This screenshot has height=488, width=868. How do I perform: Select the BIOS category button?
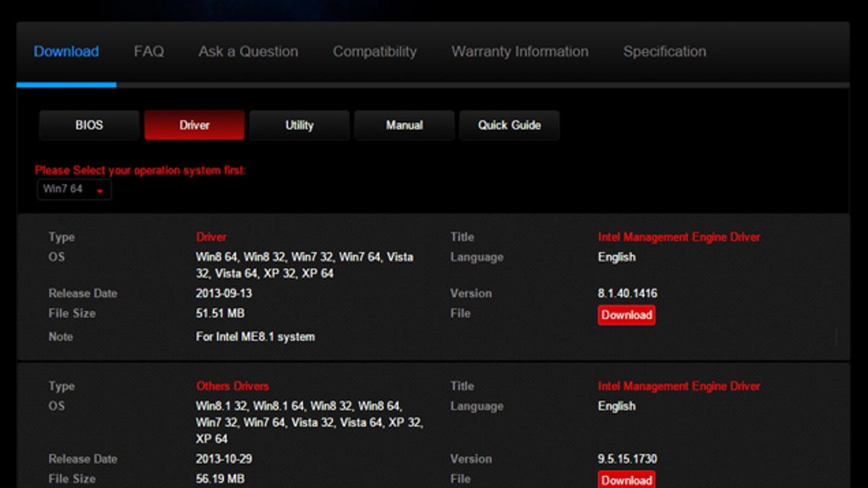point(89,125)
